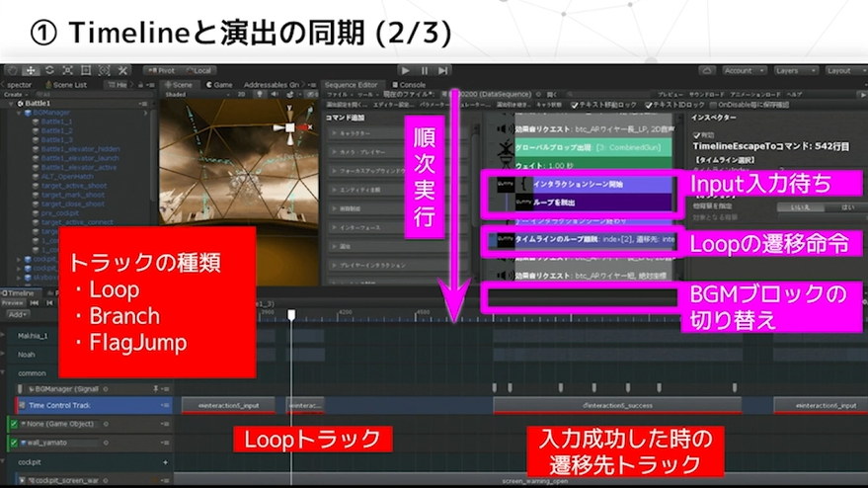This screenshot has height=488, width=868.
Task: Collapse the Battle1 scene root
Action: coord(12,104)
